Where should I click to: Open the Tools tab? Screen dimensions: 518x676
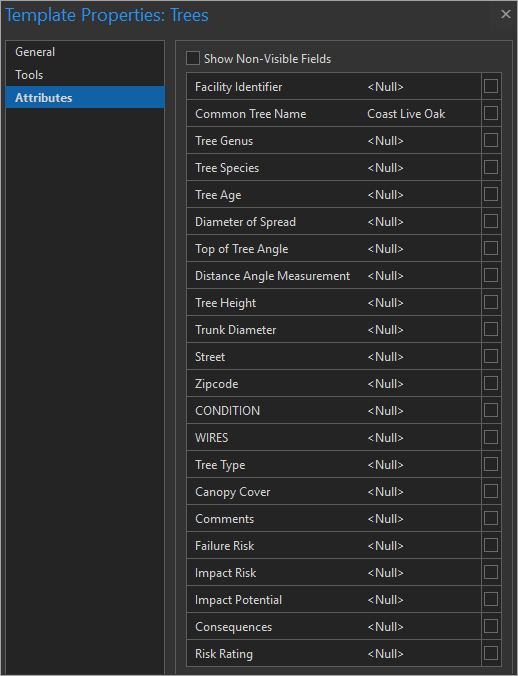coord(85,75)
